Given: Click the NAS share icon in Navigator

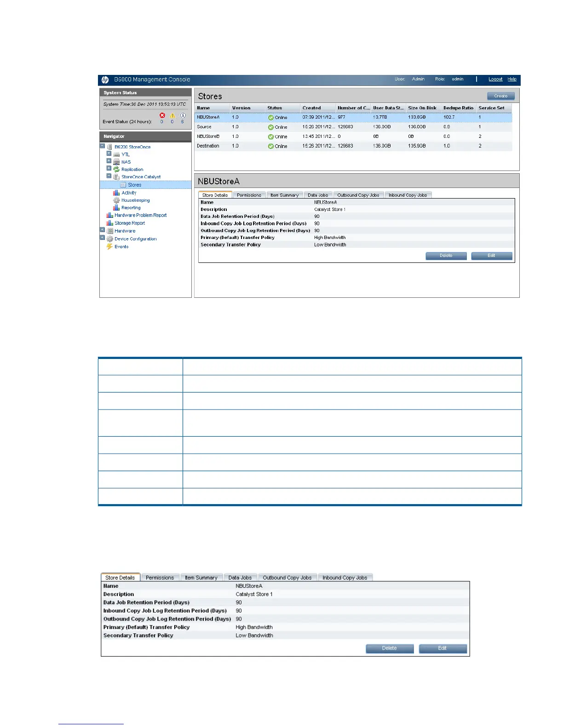Looking at the screenshot, I should pyautogui.click(x=116, y=162).
